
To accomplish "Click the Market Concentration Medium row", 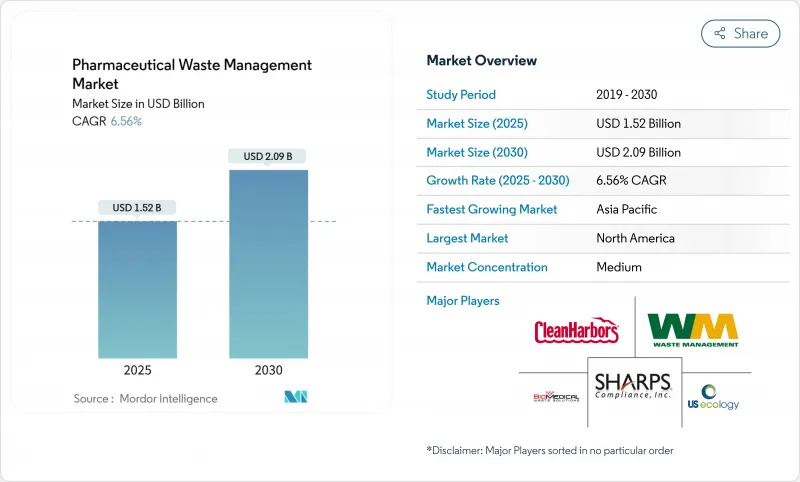I will click(x=607, y=267).
